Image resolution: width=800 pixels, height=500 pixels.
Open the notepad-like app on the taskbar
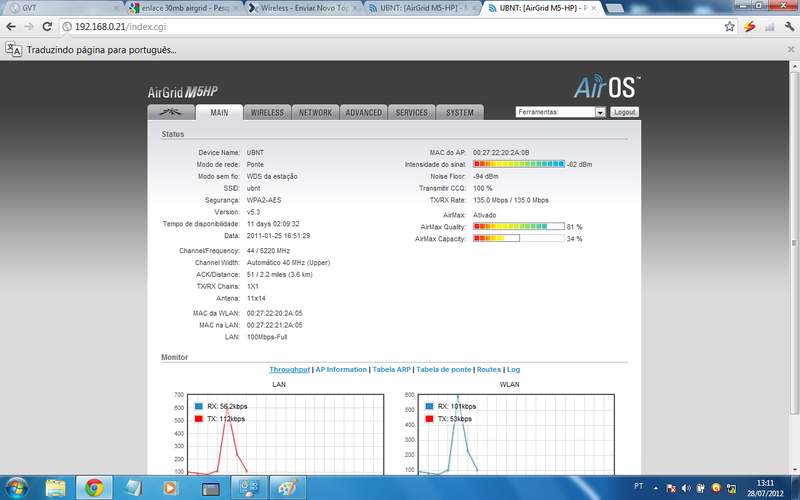(133, 488)
